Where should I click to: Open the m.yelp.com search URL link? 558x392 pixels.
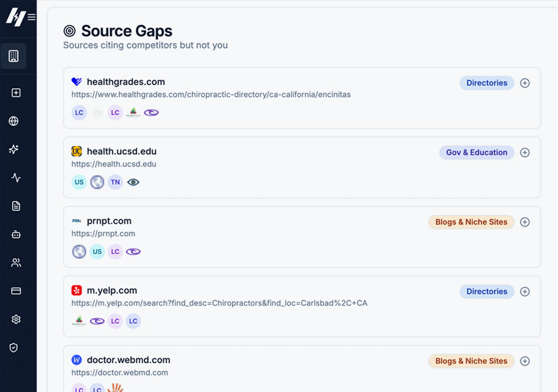click(219, 303)
